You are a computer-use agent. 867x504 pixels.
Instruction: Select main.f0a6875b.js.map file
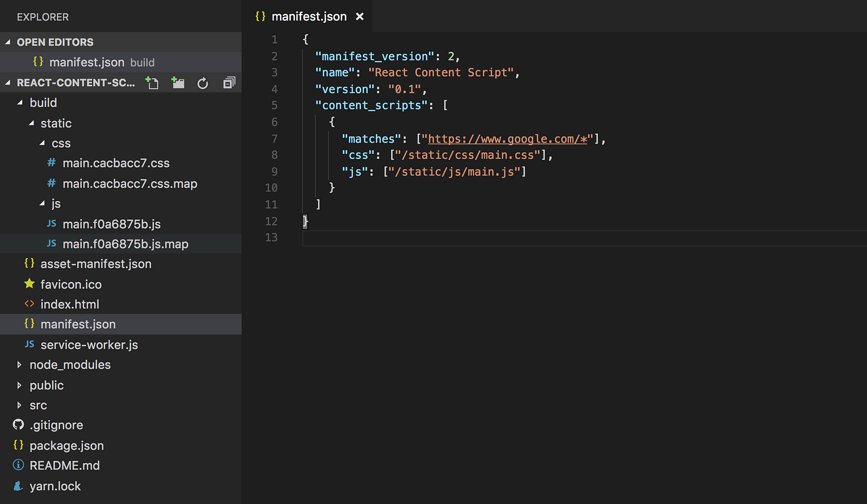pos(121,244)
